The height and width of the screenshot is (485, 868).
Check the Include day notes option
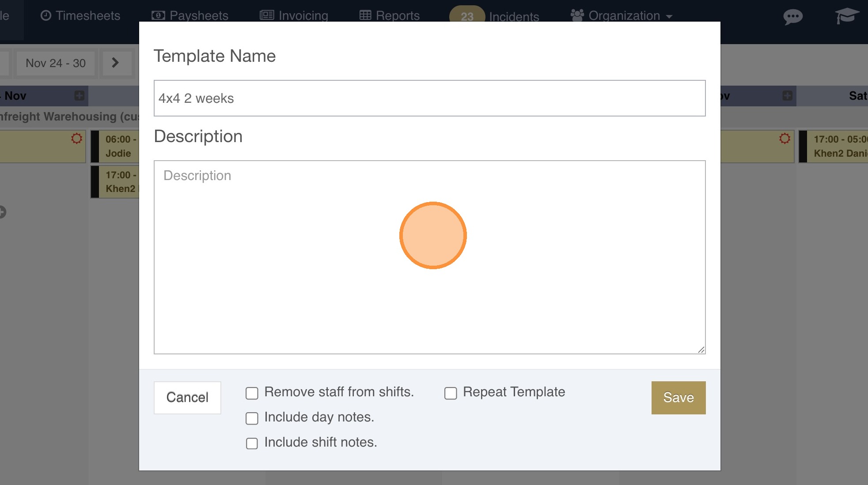(252, 418)
